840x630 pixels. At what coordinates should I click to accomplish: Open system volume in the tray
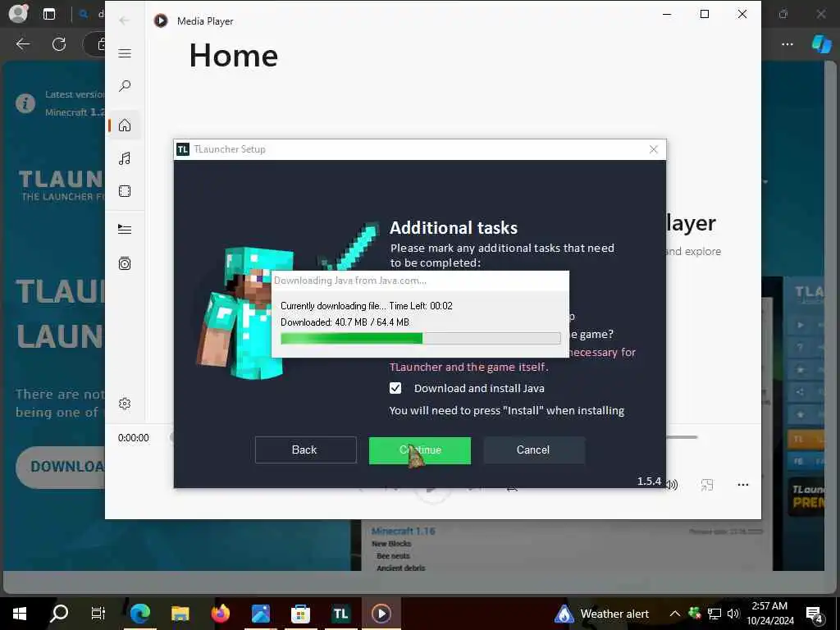[733, 614]
